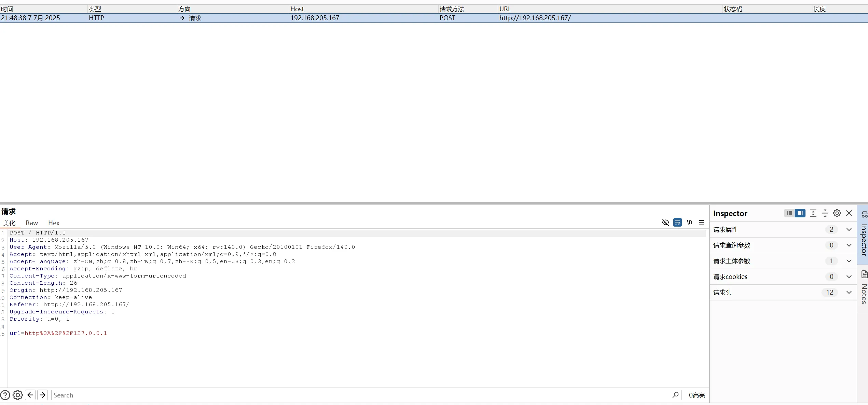Go to next search match arrow
This screenshot has height=405, width=868.
[x=43, y=395]
